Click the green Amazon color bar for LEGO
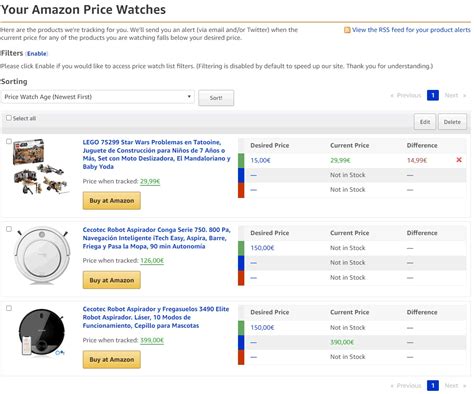Image resolution: width=474 pixels, height=394 pixels. pos(241,160)
